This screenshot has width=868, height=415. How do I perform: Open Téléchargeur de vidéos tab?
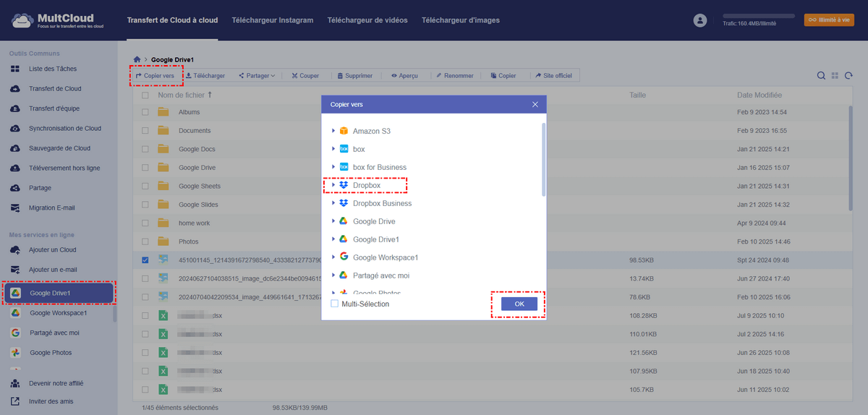tap(367, 20)
